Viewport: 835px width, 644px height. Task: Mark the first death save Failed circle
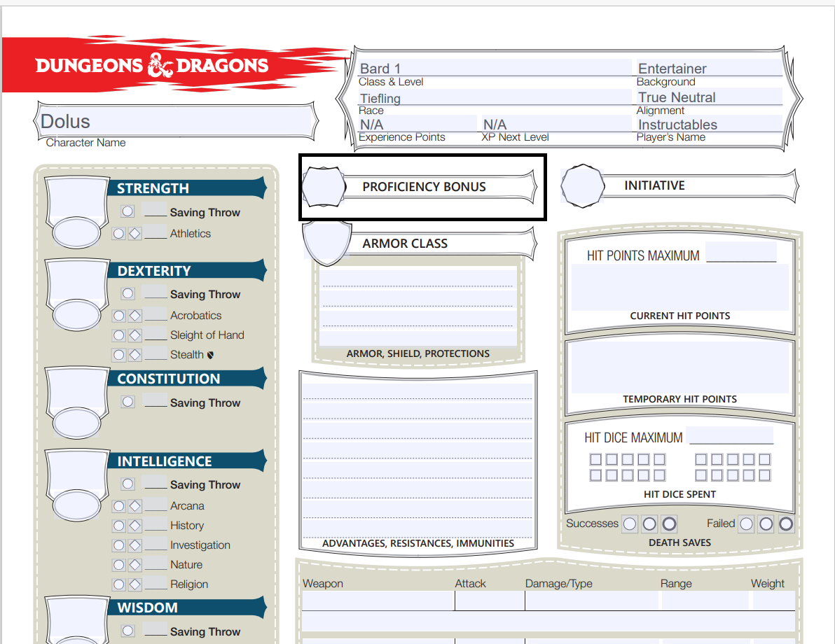[x=747, y=524]
